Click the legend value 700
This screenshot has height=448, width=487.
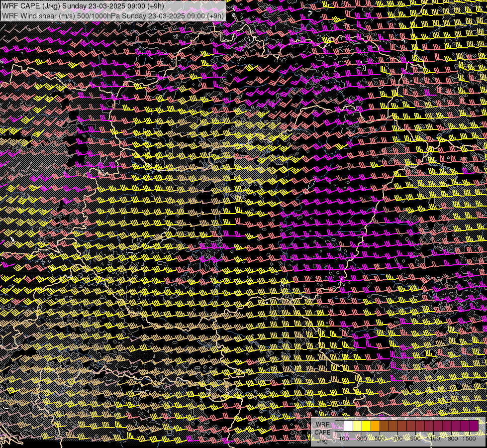[x=397, y=439]
